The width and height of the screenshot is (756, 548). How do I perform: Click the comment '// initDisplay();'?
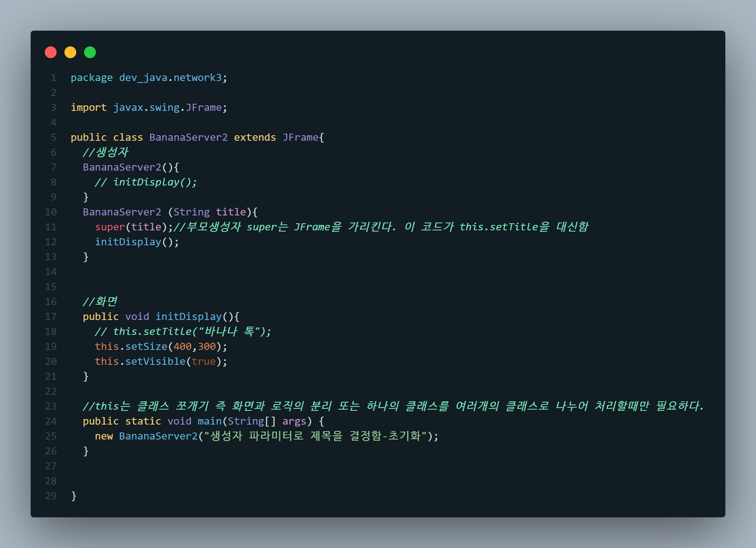pyautogui.click(x=146, y=182)
